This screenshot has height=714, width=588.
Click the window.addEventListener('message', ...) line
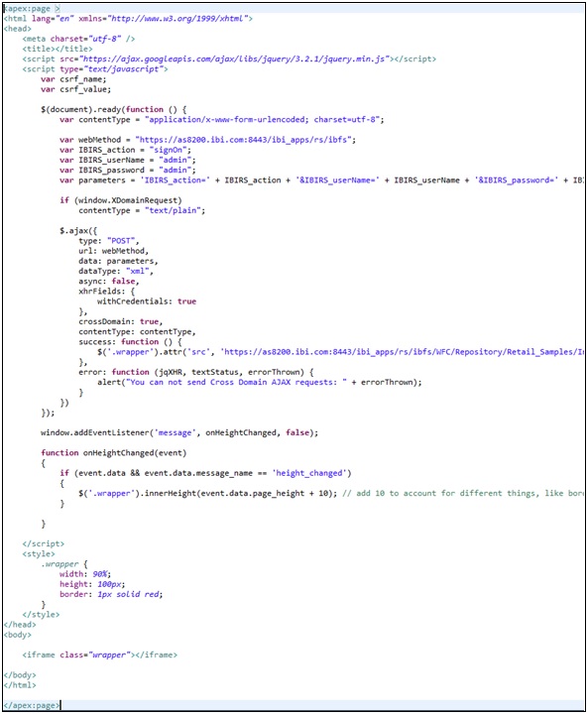pos(179,432)
